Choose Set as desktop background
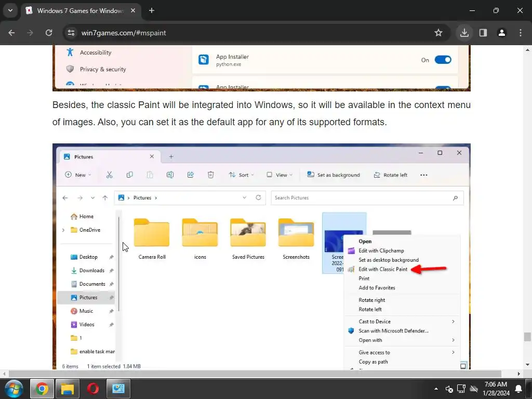Viewport: 532px width, 399px height. click(402, 260)
